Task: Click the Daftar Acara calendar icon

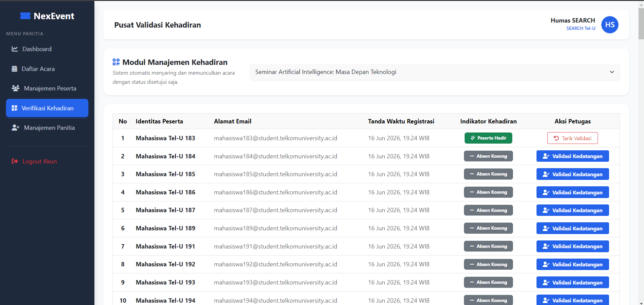Action: (x=14, y=69)
